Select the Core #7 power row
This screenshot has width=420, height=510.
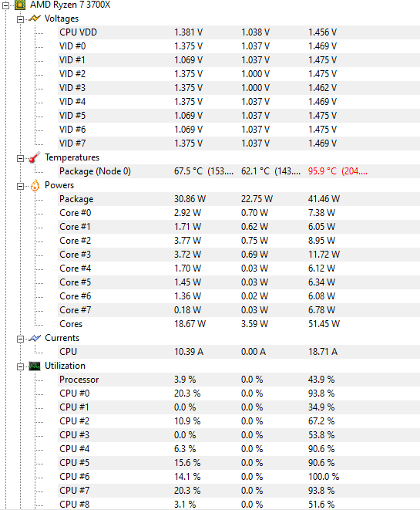click(x=238, y=310)
